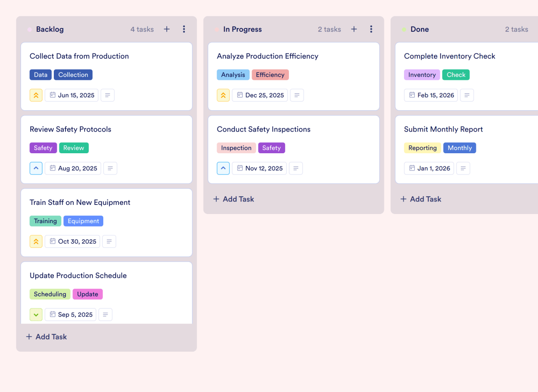538x392 pixels.
Task: Open the three-dot menu of the In Progress column
Action: (371, 29)
